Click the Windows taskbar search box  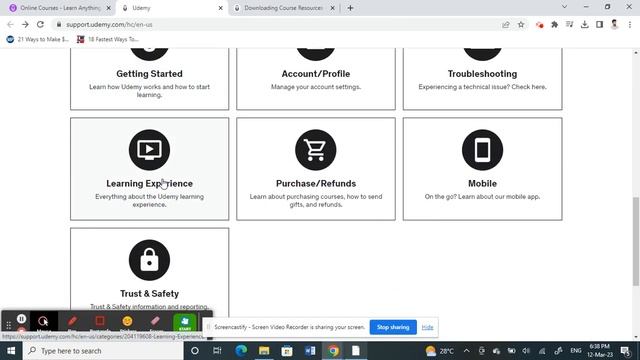pos(103,351)
